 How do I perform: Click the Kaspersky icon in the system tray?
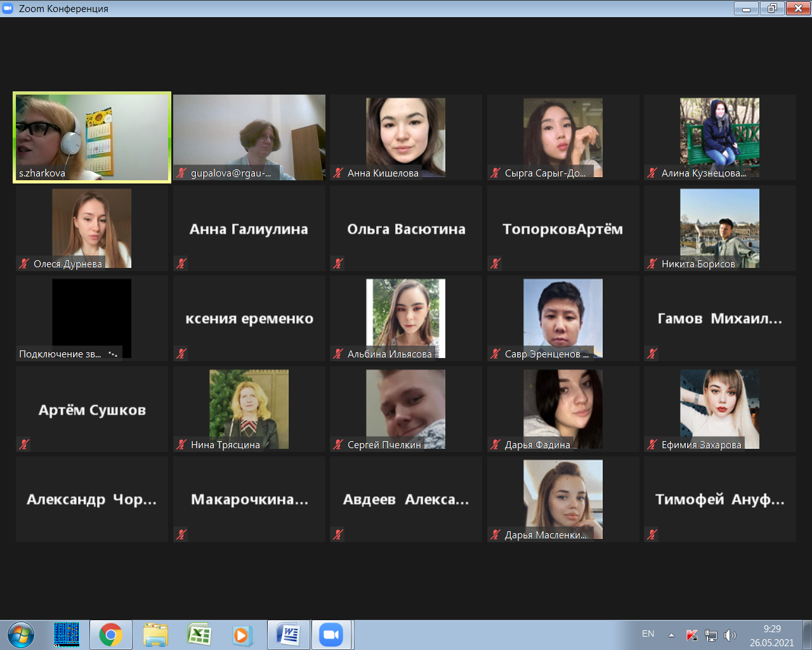(692, 635)
